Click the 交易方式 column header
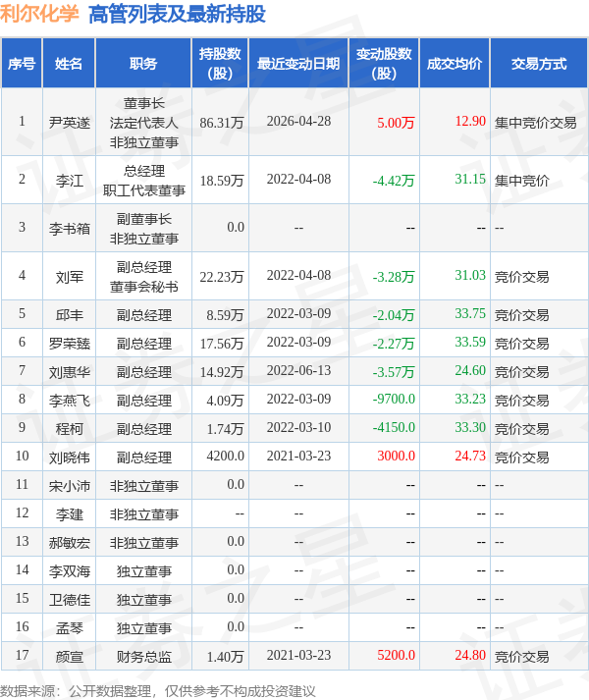Viewport: 589px width, 700px height. (x=538, y=64)
